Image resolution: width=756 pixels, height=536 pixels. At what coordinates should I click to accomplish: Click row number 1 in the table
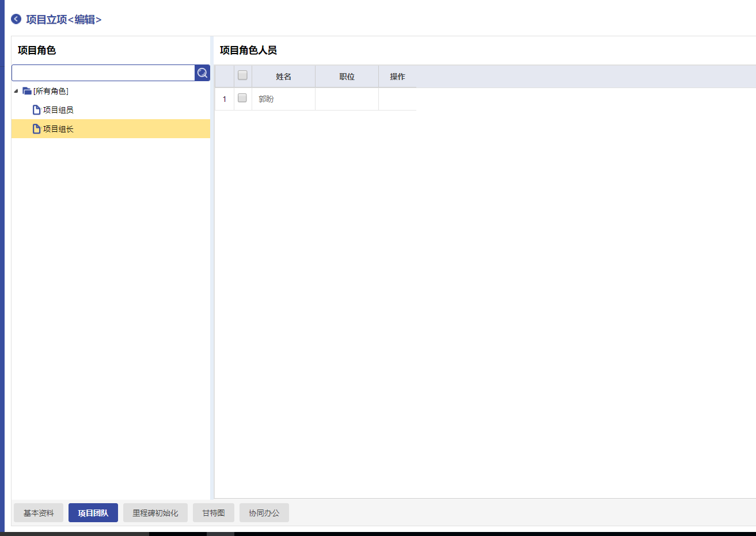[x=225, y=99]
